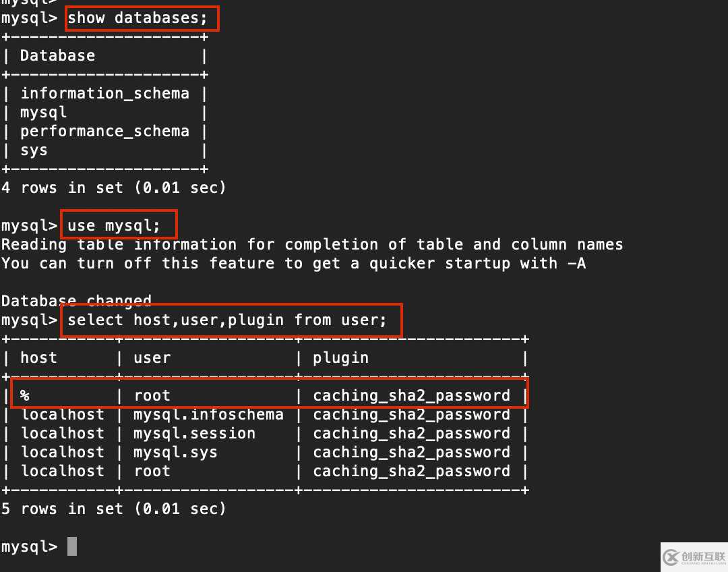Screen dimensions: 728x572
Task: Click the "select host,user,plugin from user;" query
Action: (x=227, y=320)
